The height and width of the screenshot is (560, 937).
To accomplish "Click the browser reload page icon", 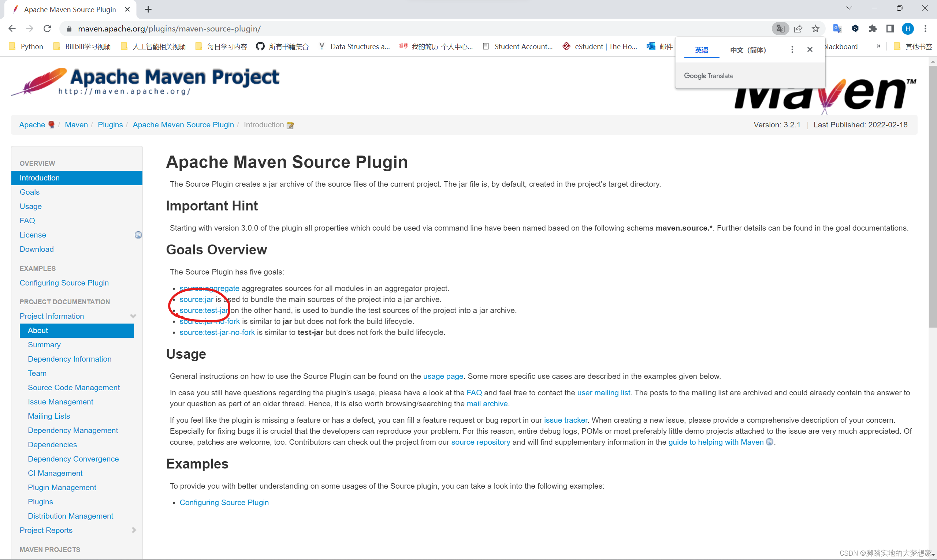I will 47,29.
